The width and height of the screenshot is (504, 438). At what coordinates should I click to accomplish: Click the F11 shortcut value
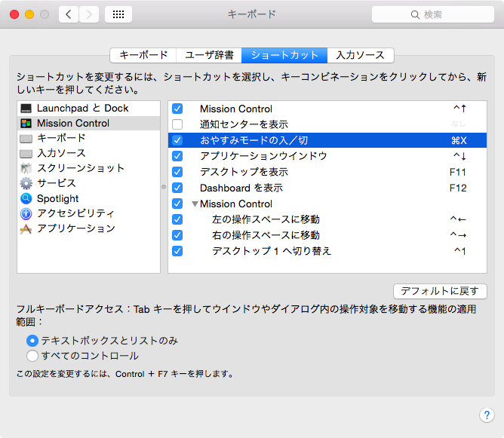(x=458, y=172)
